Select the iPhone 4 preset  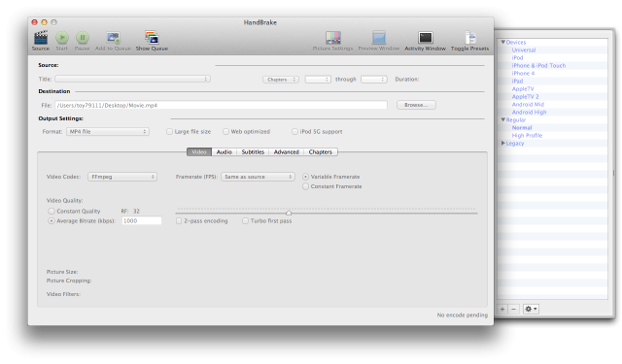(x=523, y=73)
